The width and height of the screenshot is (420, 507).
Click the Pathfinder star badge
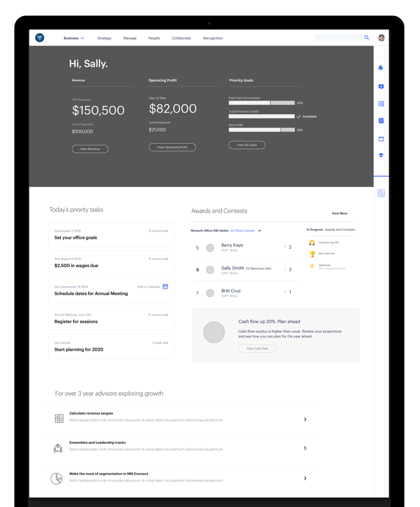[x=311, y=266]
